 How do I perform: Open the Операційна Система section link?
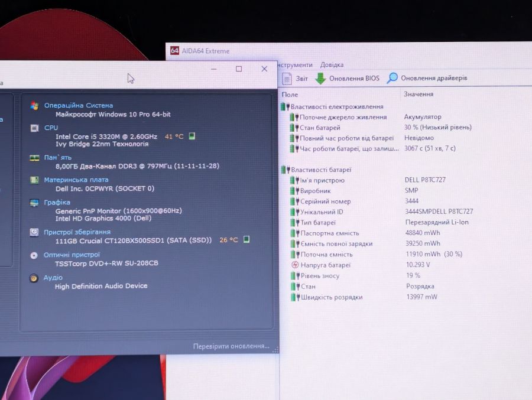79,106
